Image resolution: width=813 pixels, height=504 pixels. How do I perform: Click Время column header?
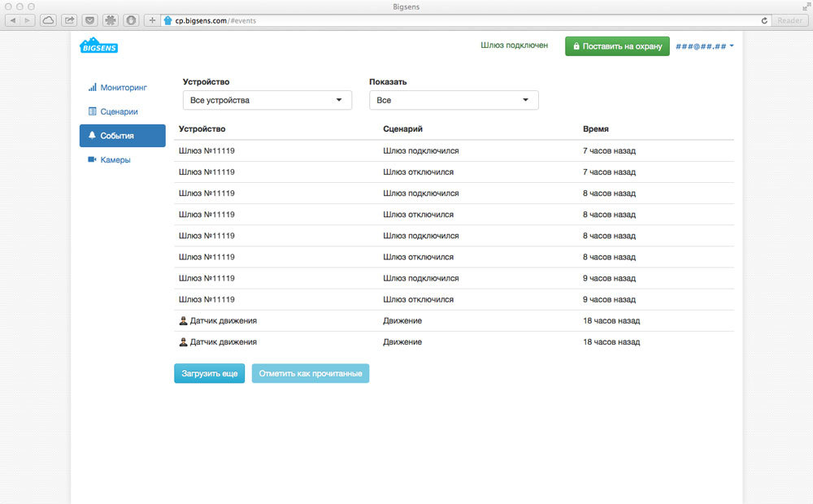[x=596, y=128]
